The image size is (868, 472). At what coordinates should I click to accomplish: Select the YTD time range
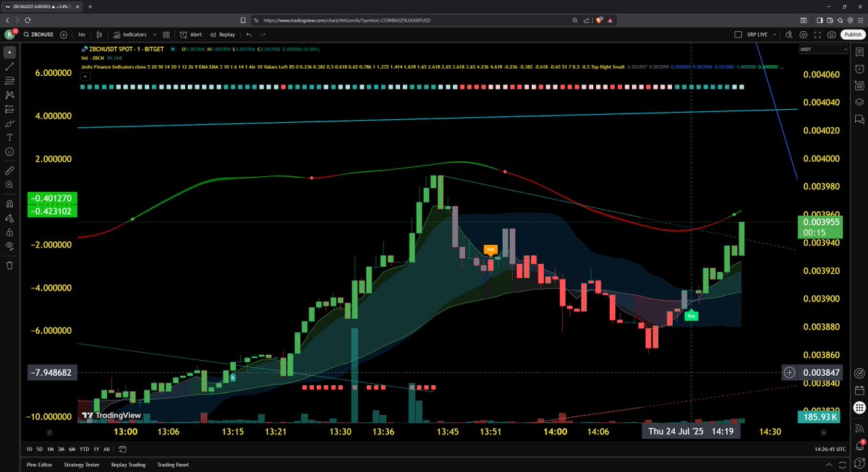coord(84,449)
